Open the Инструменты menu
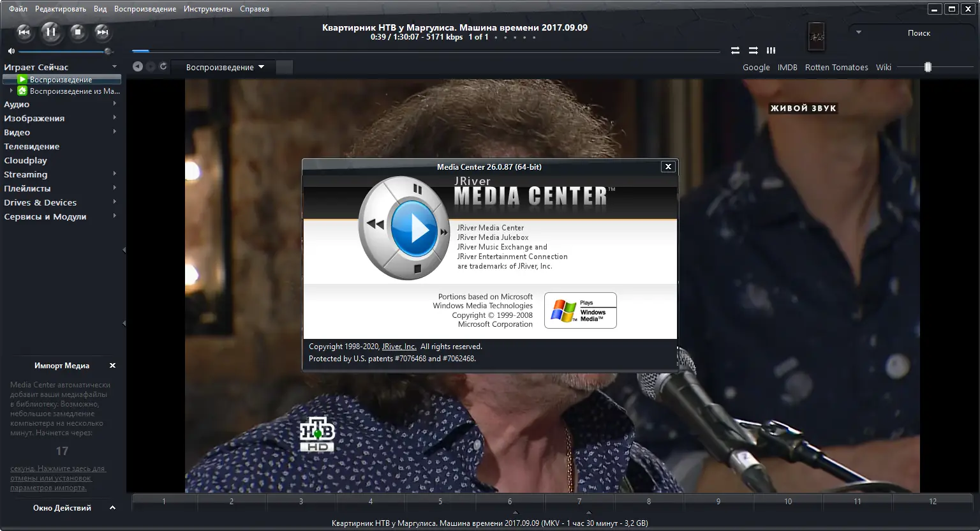The width and height of the screenshot is (980, 531). 208,9
